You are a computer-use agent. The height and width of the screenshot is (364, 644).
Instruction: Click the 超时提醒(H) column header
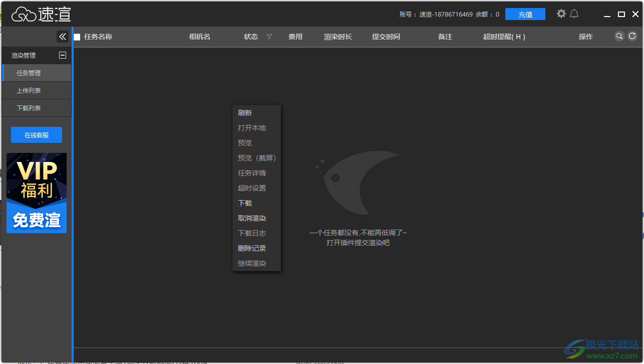click(x=504, y=37)
